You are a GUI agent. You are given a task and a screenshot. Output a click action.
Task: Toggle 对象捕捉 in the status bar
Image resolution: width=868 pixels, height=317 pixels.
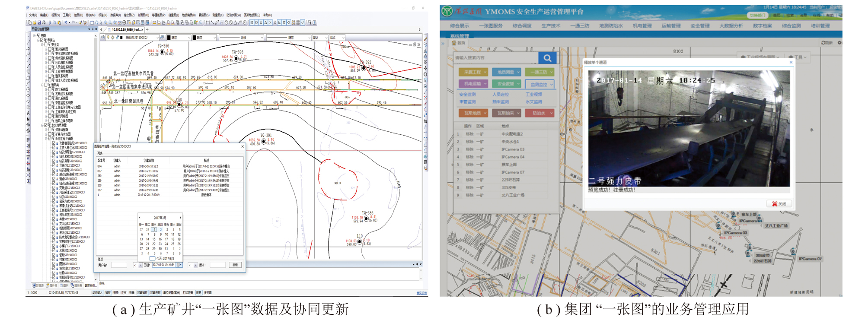coord(142,292)
